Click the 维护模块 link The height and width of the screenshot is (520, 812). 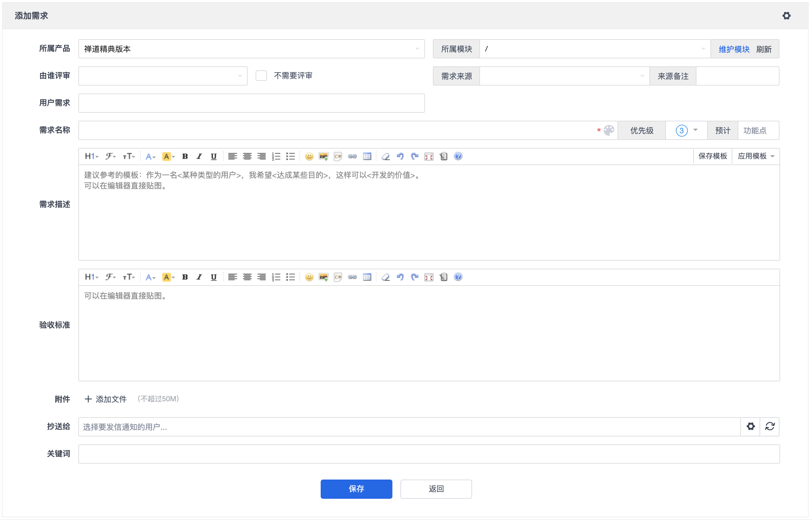pos(734,49)
